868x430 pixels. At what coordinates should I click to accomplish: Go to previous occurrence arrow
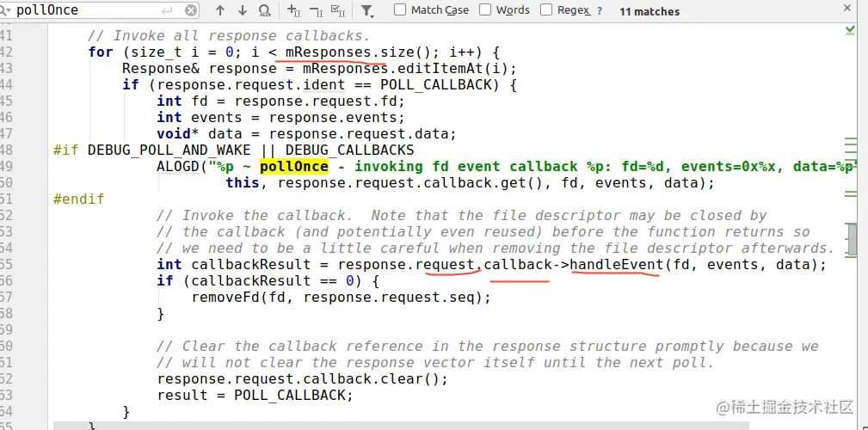[x=219, y=10]
